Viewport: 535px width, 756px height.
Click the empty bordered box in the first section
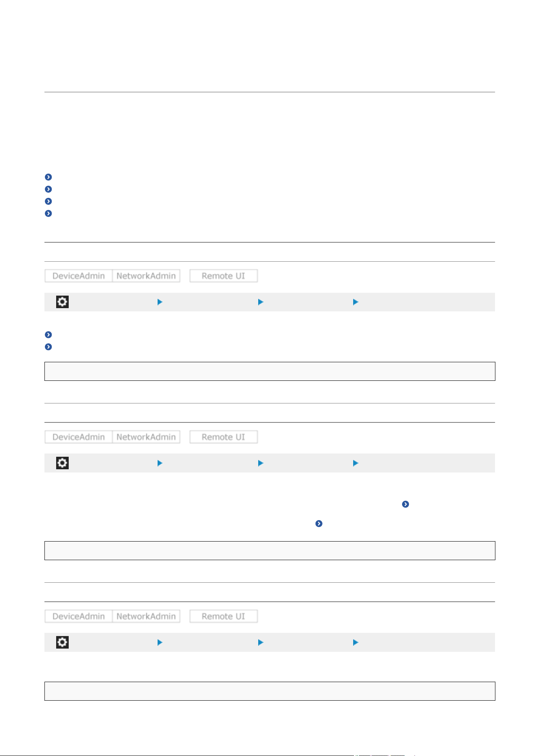point(270,371)
